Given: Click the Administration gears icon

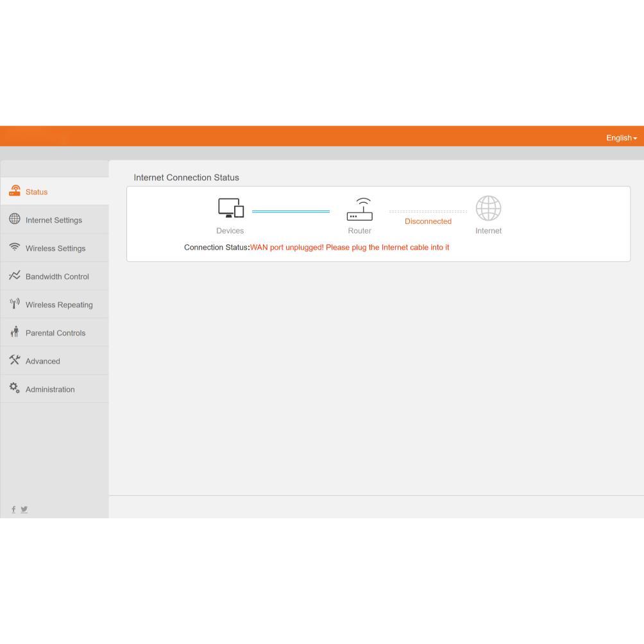Looking at the screenshot, I should (14, 387).
